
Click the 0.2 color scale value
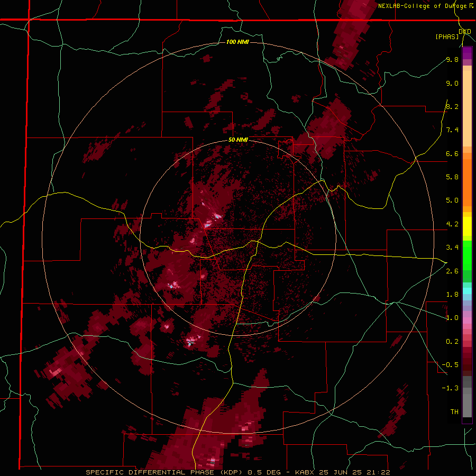coord(452,341)
